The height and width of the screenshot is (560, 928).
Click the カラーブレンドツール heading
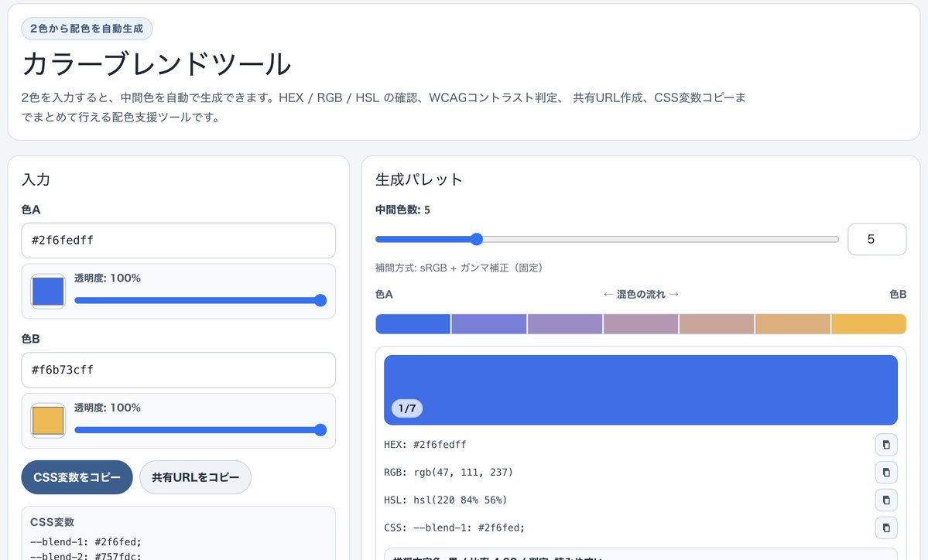coord(157,64)
